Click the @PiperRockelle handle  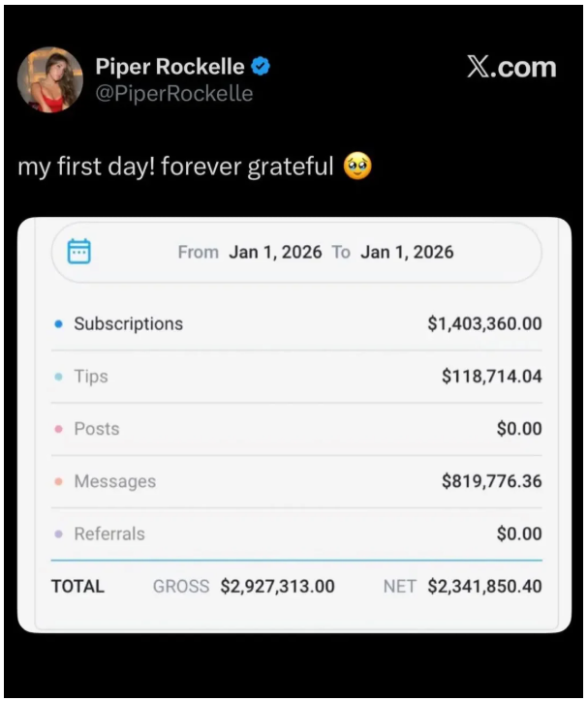pyautogui.click(x=173, y=93)
